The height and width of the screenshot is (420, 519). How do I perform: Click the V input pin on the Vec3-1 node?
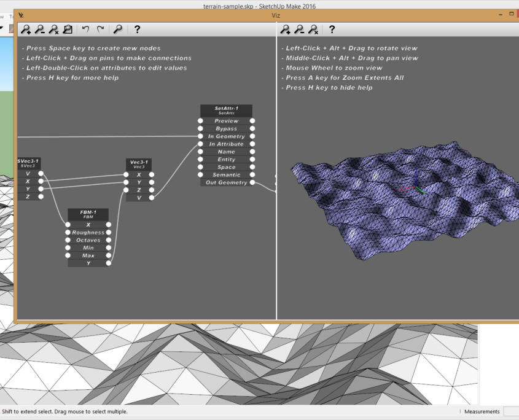(127, 197)
